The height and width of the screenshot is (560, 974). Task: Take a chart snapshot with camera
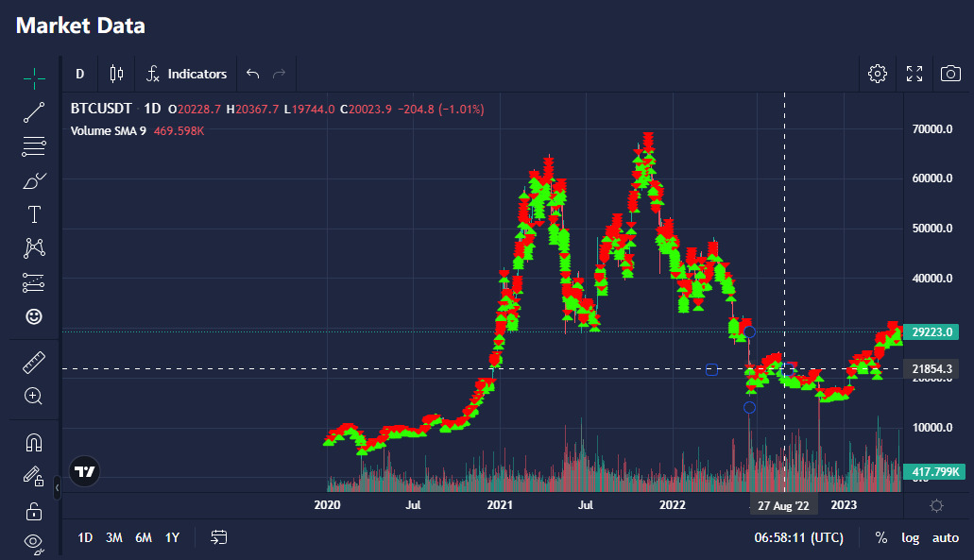tap(949, 74)
